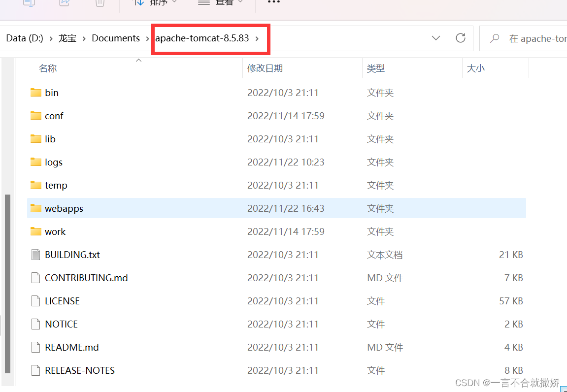Click the RELEASE-NOTES file icon

(x=35, y=370)
